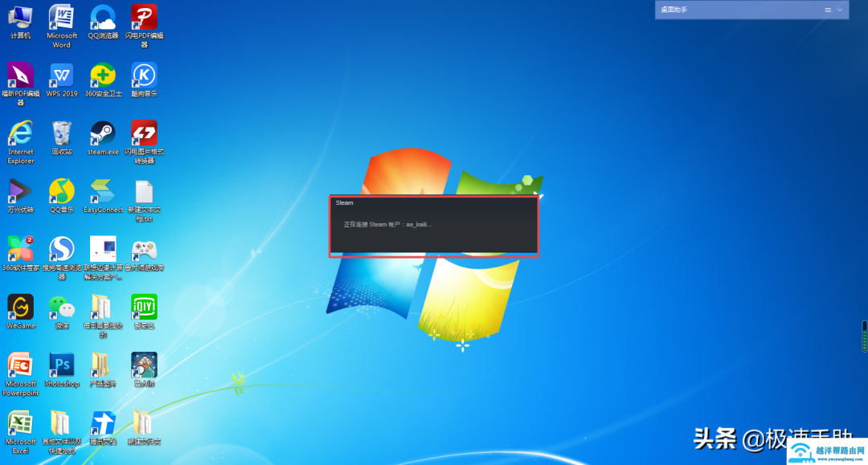
Task: Click the Steam dialog title
Action: [x=344, y=203]
